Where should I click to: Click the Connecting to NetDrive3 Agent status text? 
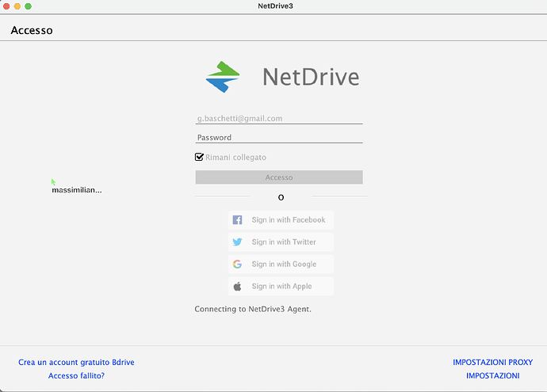pos(253,310)
